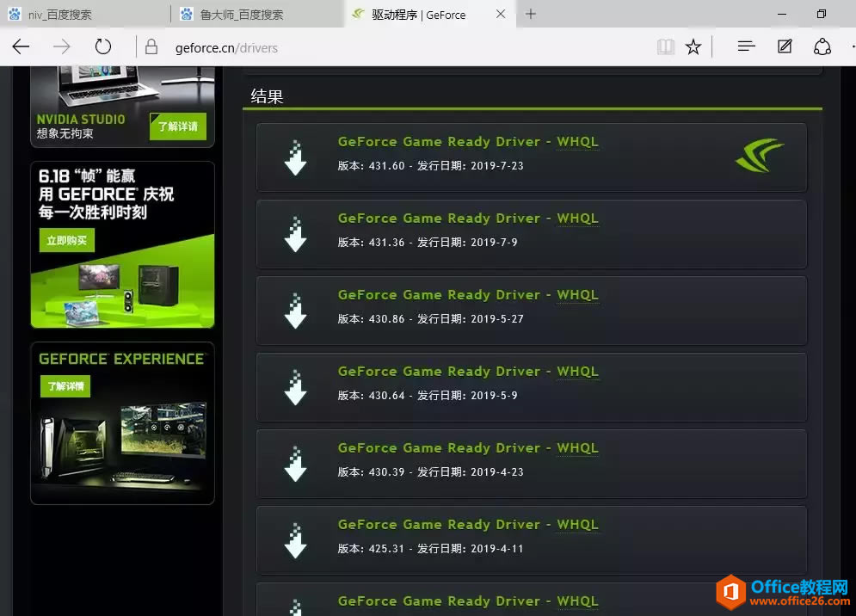Viewport: 856px width, 616px height.
Task: Click text 版本: 430.39 - 发行日期: 2019-4-23
Action: [x=430, y=471]
